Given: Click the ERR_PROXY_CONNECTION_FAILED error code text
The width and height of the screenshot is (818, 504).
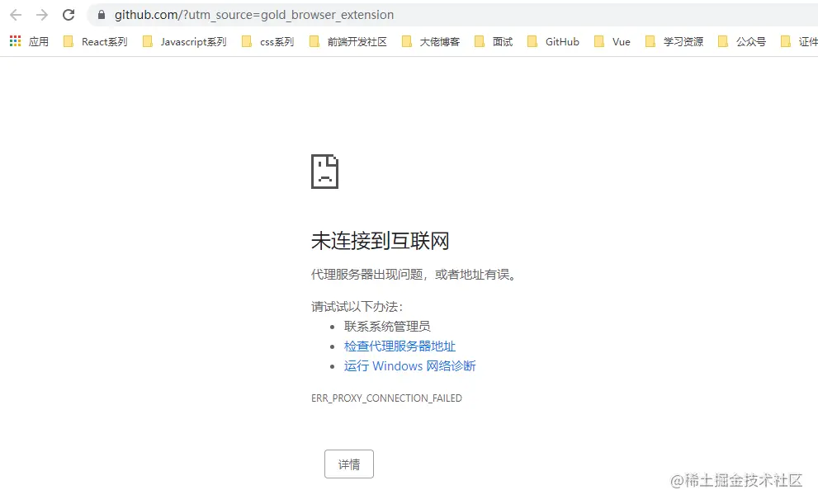Looking at the screenshot, I should pos(386,398).
